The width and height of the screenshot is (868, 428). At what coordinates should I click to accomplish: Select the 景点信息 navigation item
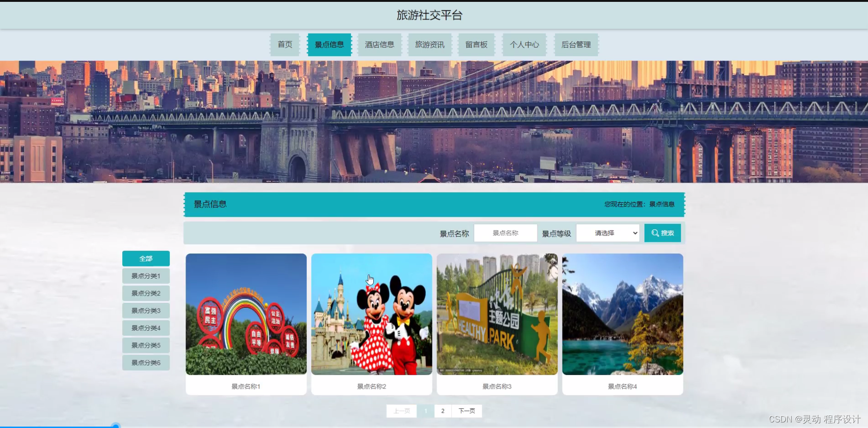pyautogui.click(x=330, y=45)
